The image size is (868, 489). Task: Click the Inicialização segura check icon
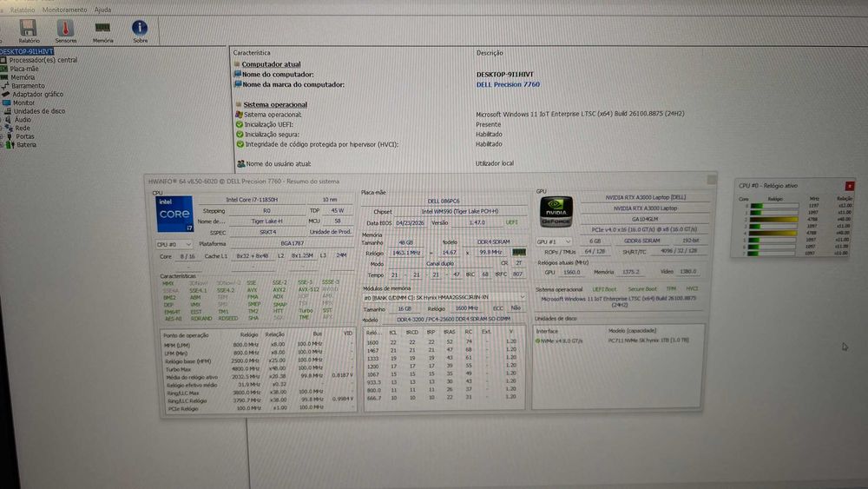[240, 134]
